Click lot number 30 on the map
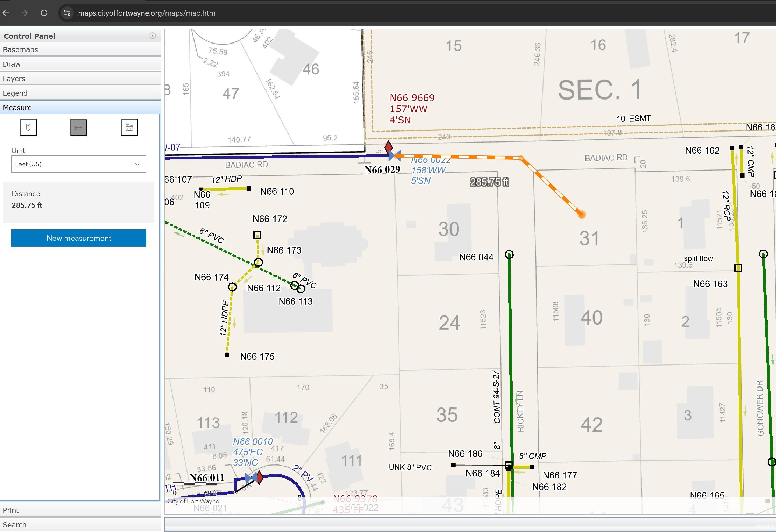The width and height of the screenshot is (776, 532). tap(449, 229)
